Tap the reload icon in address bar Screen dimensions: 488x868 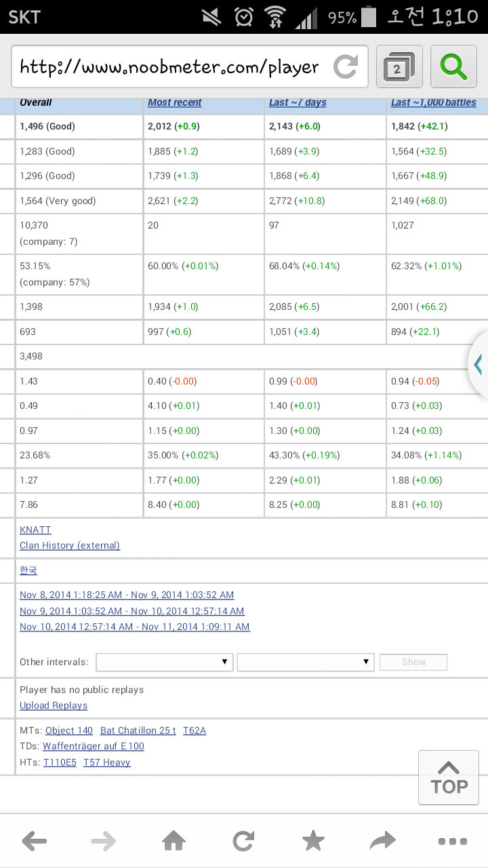coord(346,67)
